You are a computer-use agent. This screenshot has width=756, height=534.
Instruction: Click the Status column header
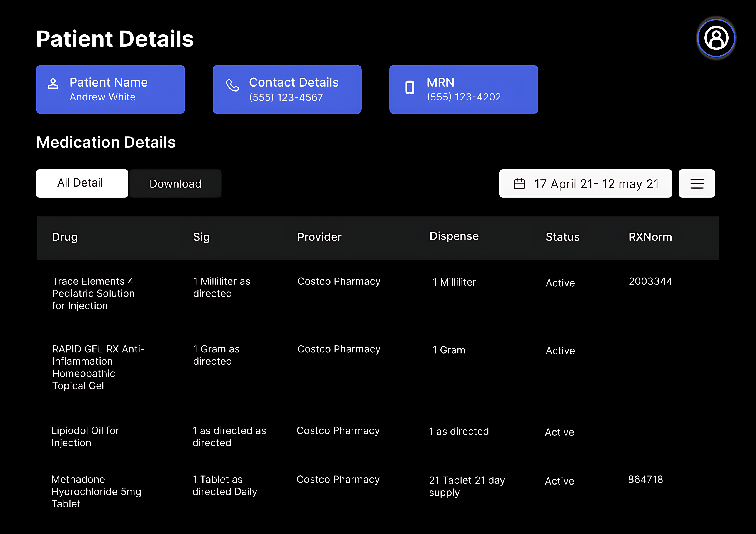563,237
